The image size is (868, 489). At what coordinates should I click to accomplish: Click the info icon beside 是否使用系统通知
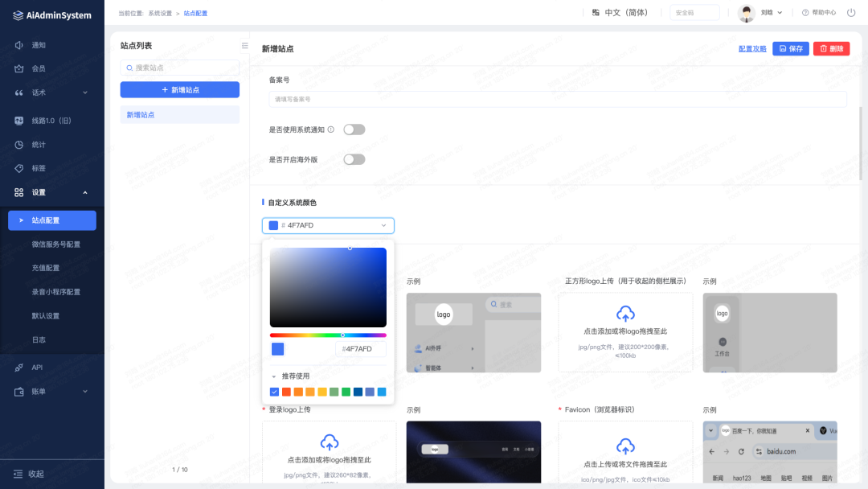click(x=331, y=129)
